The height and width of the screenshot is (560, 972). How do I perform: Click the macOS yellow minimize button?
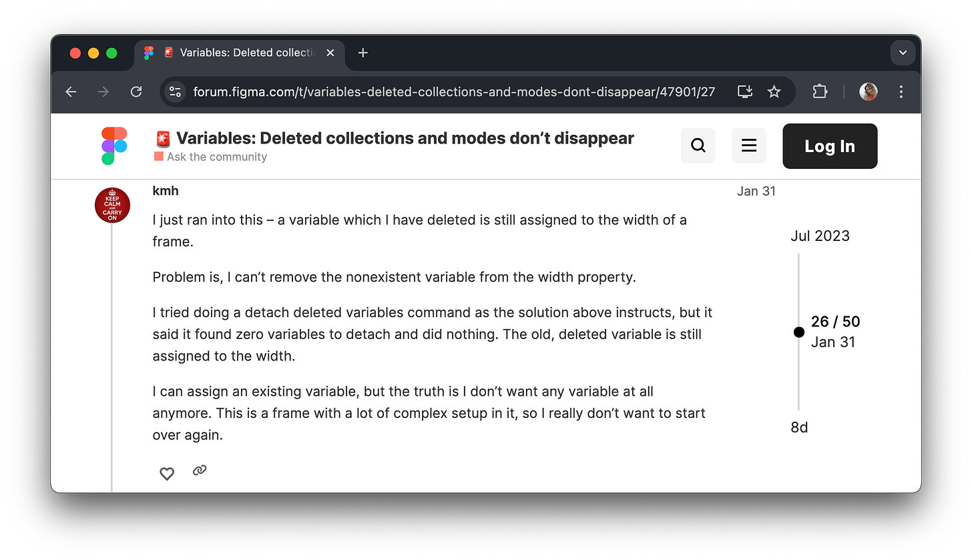(x=93, y=53)
